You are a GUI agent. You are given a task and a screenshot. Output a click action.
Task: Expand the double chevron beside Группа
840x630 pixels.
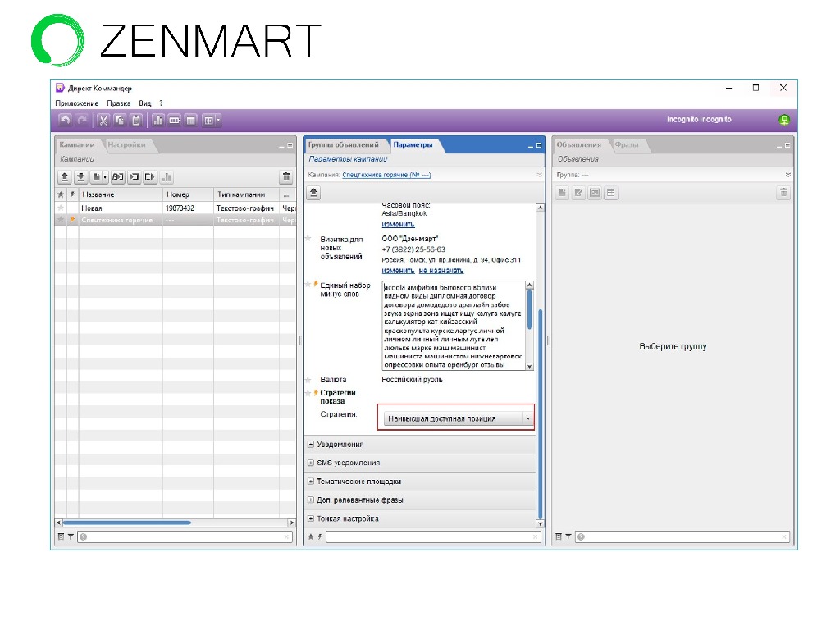pyautogui.click(x=787, y=175)
